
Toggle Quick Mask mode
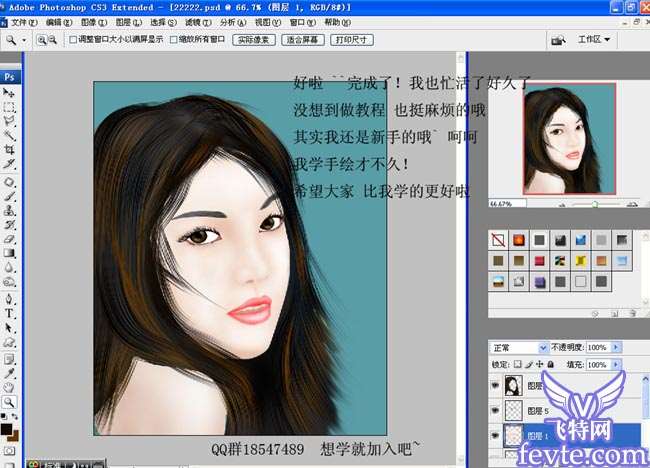(x=9, y=451)
